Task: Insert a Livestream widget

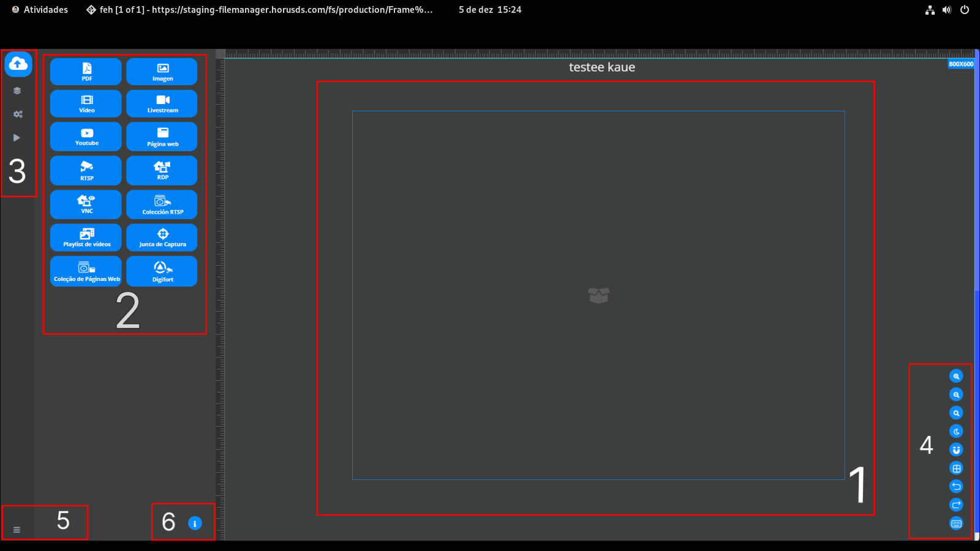Action: pyautogui.click(x=162, y=103)
